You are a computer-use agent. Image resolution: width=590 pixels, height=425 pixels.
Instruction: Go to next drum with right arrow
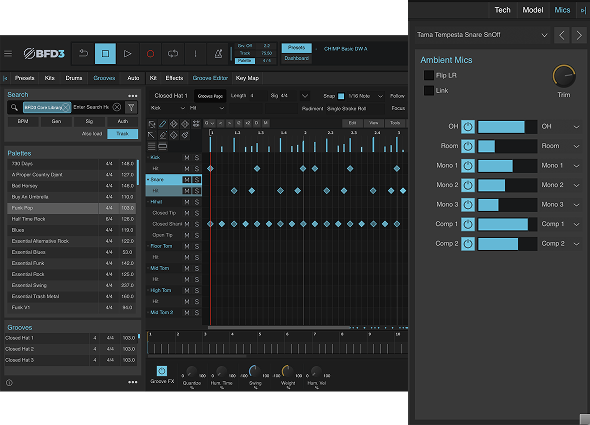pyautogui.click(x=579, y=35)
